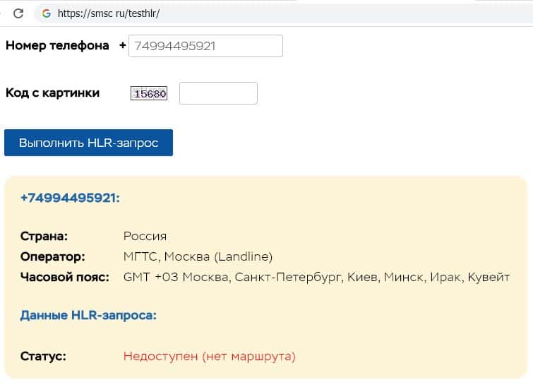Click the Номер телефона label
This screenshot has height=392, width=533.
click(x=57, y=46)
